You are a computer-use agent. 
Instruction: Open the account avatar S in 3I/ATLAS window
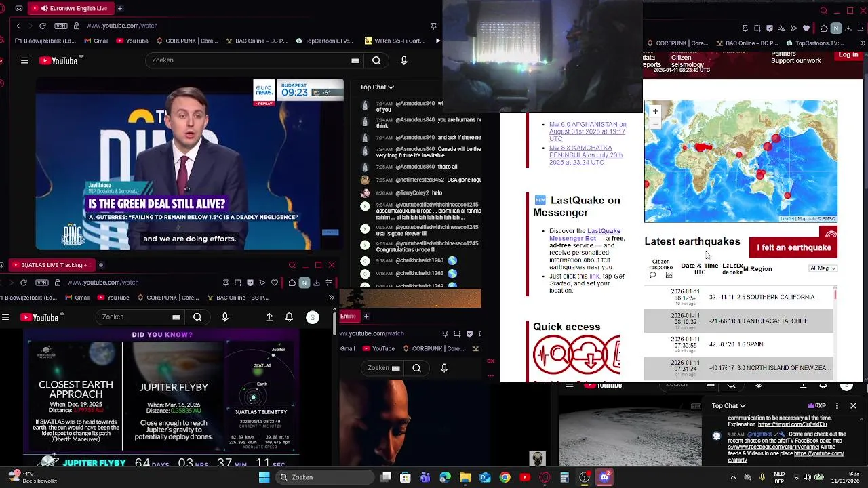[313, 317]
